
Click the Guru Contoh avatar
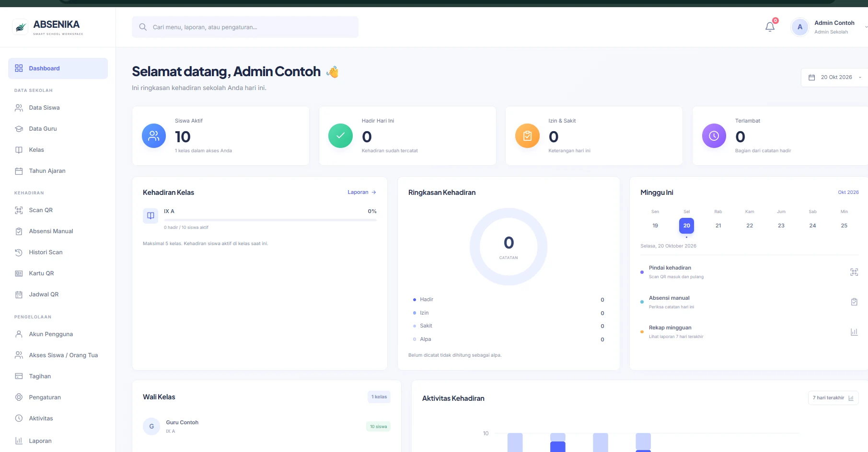pyautogui.click(x=151, y=426)
